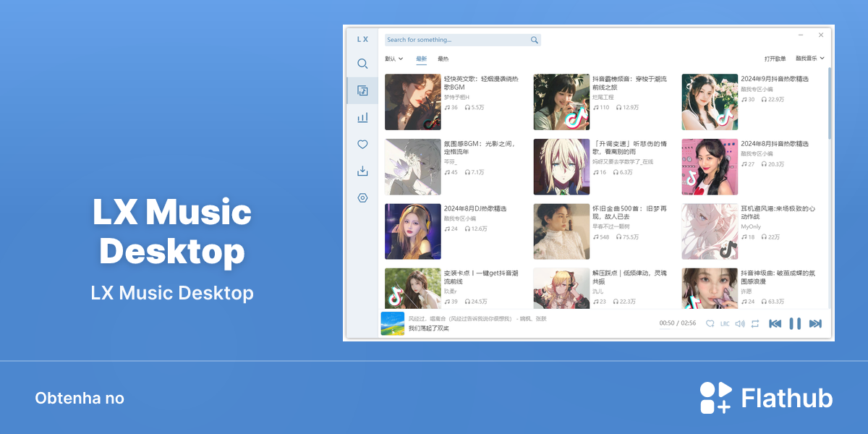Toggle the LRC desktop lyrics button
Screen dimensions: 868x434
click(725, 324)
